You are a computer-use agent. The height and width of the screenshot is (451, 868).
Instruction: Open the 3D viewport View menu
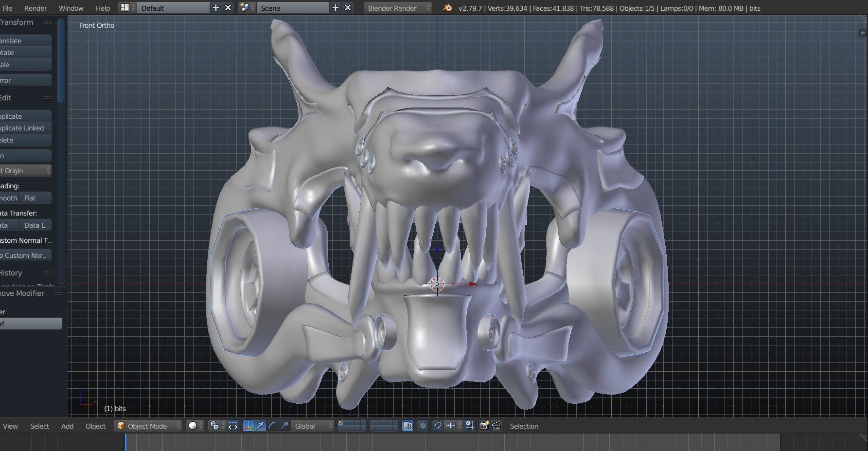pos(10,426)
